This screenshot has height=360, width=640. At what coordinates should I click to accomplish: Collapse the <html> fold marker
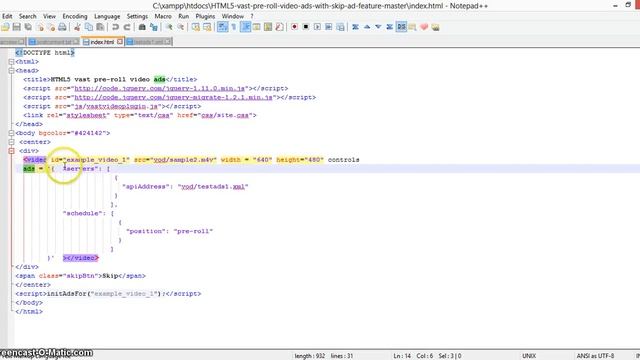point(11,62)
